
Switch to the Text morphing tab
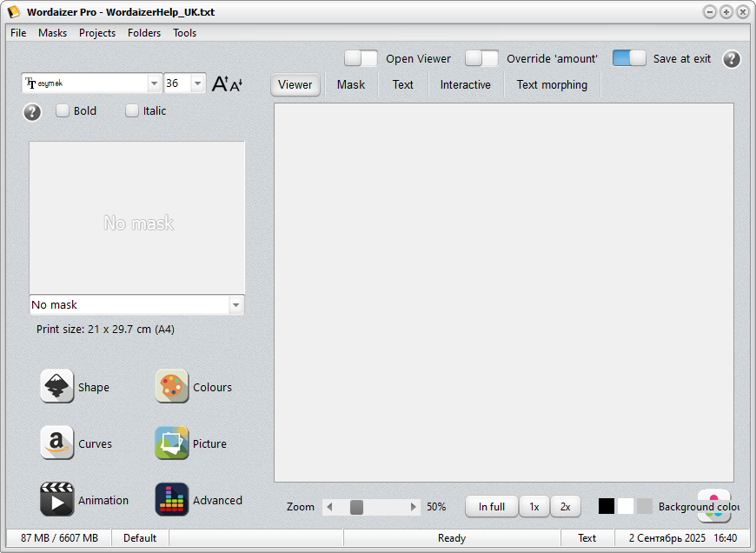pos(552,85)
